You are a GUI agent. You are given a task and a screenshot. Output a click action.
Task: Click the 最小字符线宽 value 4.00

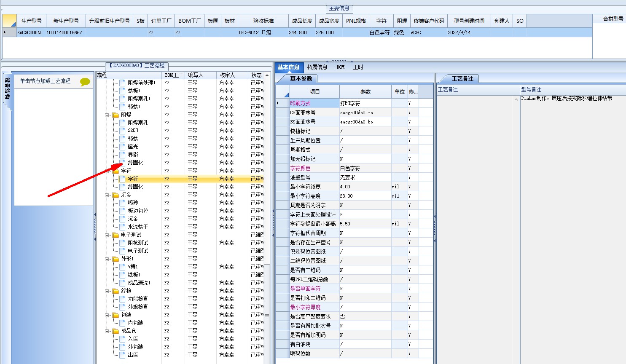pyautogui.click(x=365, y=187)
